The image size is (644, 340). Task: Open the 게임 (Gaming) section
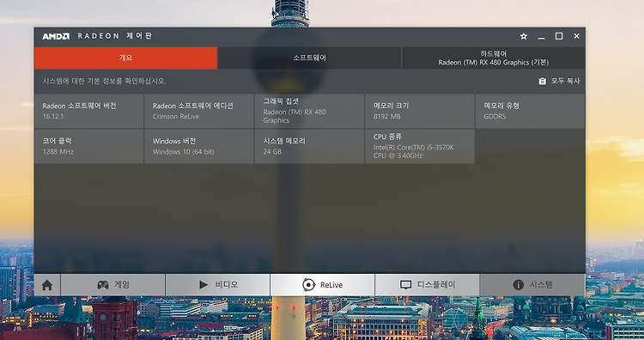point(113,285)
